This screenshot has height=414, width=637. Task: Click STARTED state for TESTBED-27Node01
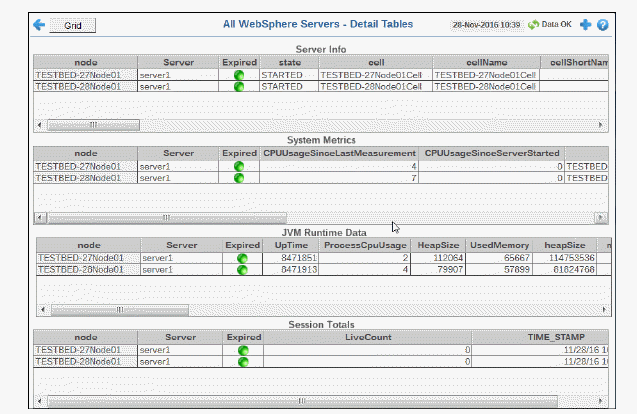pyautogui.click(x=282, y=75)
